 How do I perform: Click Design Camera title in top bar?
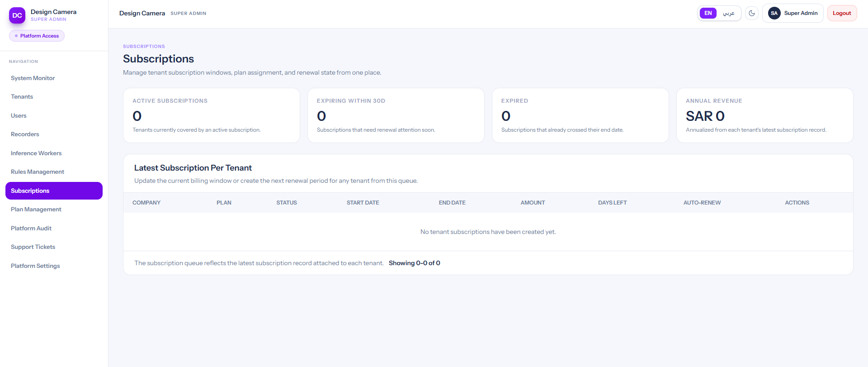click(x=142, y=13)
